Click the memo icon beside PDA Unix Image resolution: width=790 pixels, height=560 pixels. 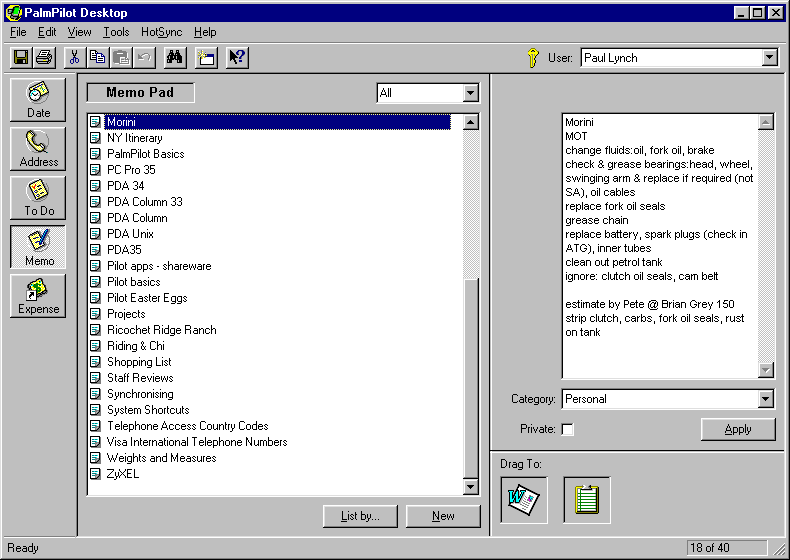[95, 234]
